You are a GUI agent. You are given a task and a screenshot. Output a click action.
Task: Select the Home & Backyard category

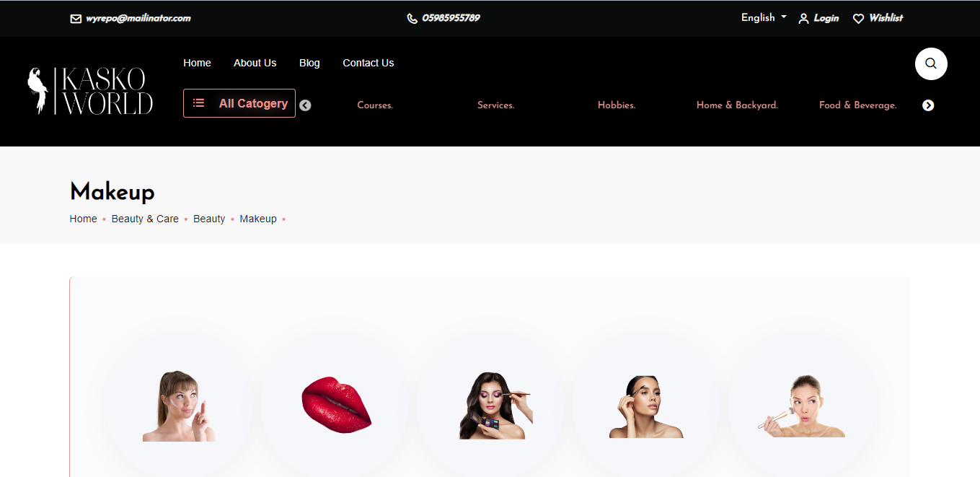(737, 105)
